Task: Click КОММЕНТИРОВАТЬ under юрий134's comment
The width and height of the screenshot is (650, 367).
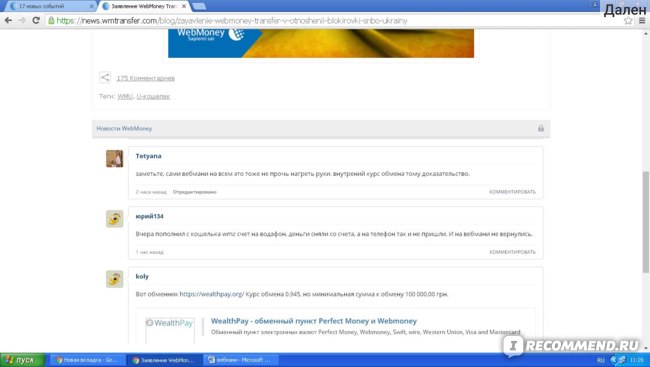Action: (x=512, y=252)
